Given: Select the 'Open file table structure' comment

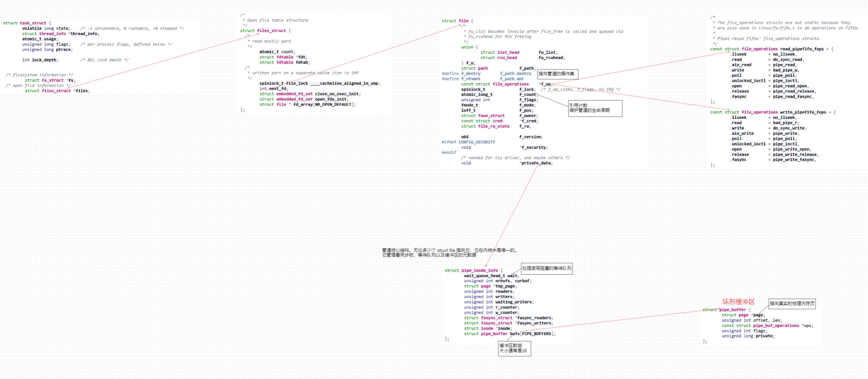Looking at the screenshot, I should pos(277,20).
